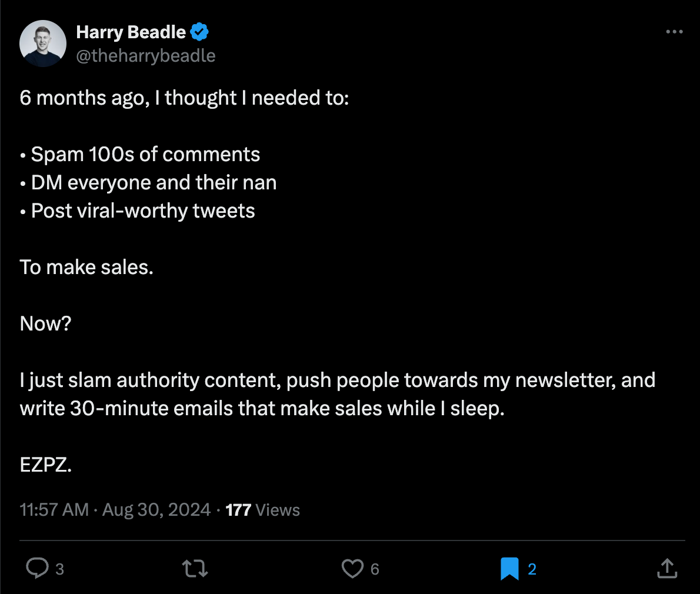Click the "EZPZ." closing line
The height and width of the screenshot is (594, 700).
(x=46, y=465)
